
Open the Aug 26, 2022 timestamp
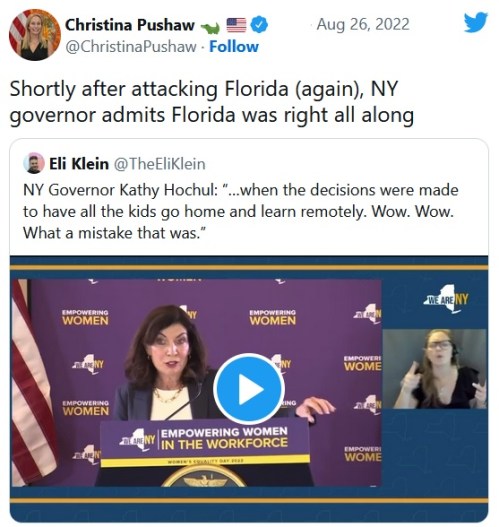(363, 24)
